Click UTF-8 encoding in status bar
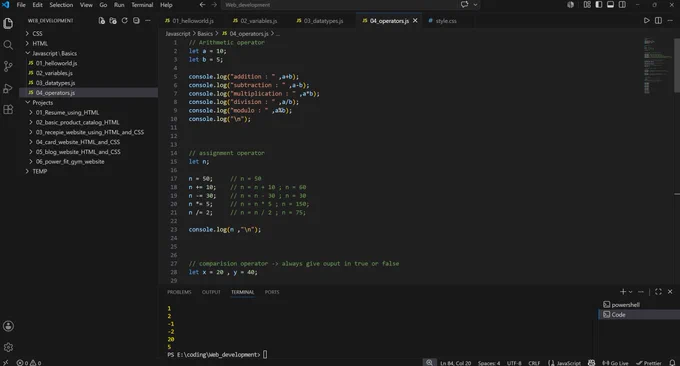Image resolution: width=680 pixels, height=366 pixels. [x=514, y=363]
